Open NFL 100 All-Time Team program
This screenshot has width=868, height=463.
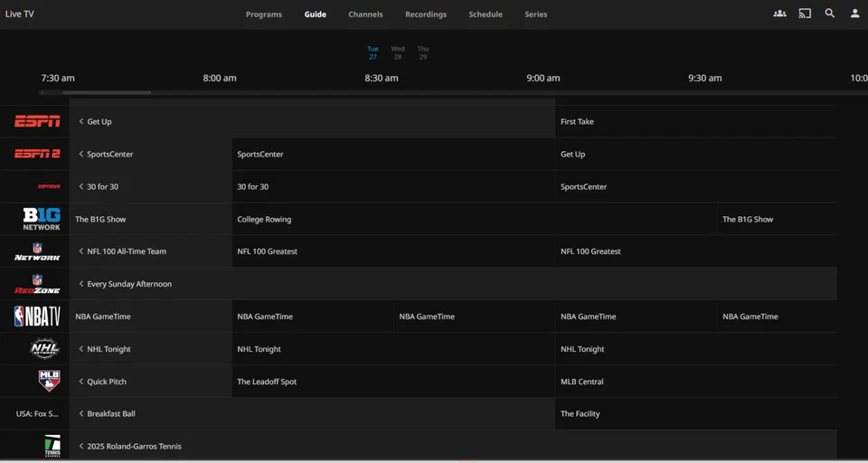pos(151,251)
